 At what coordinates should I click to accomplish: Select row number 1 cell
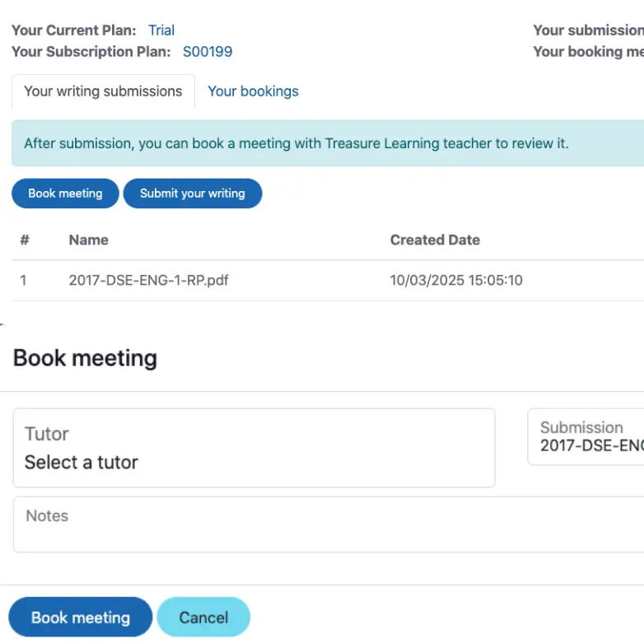point(24,280)
